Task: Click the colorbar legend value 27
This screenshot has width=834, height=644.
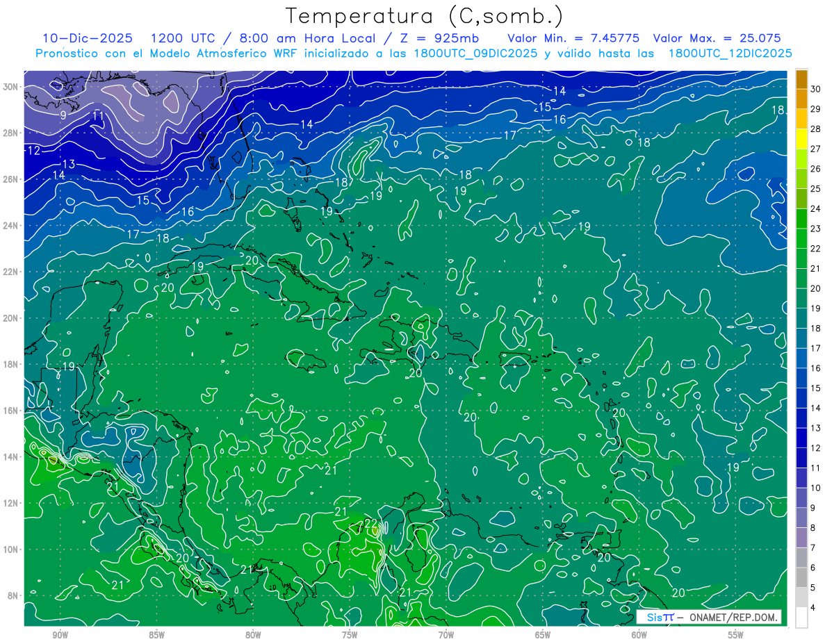Action: [x=815, y=149]
